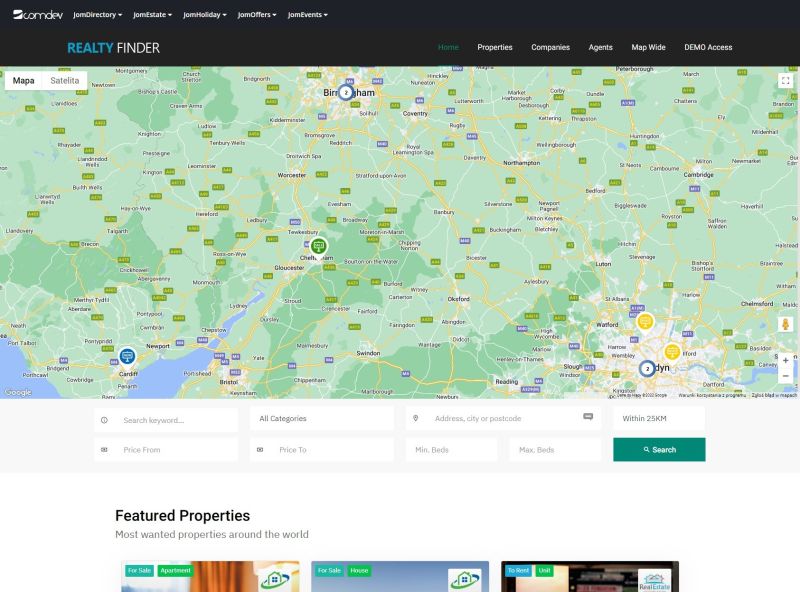This screenshot has width=800, height=592.
Task: Open the Agents section from the navbar
Action: pyautogui.click(x=601, y=47)
